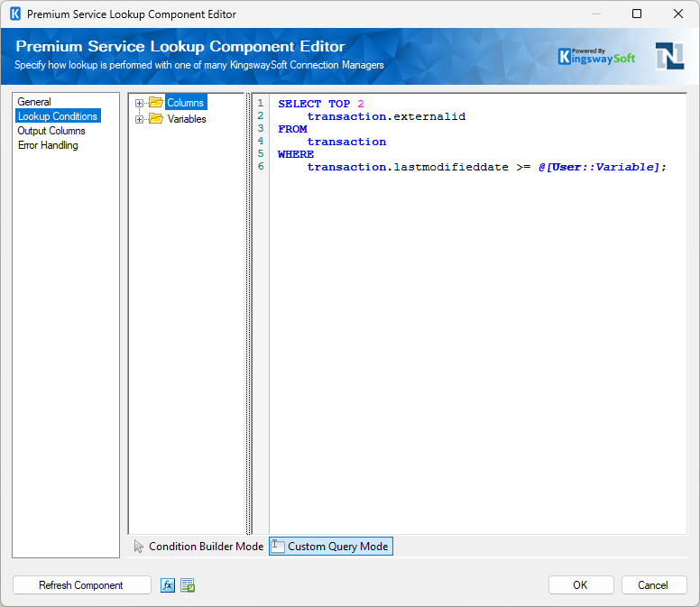
Task: Click the splitter between tree and query editor
Action: [x=249, y=313]
